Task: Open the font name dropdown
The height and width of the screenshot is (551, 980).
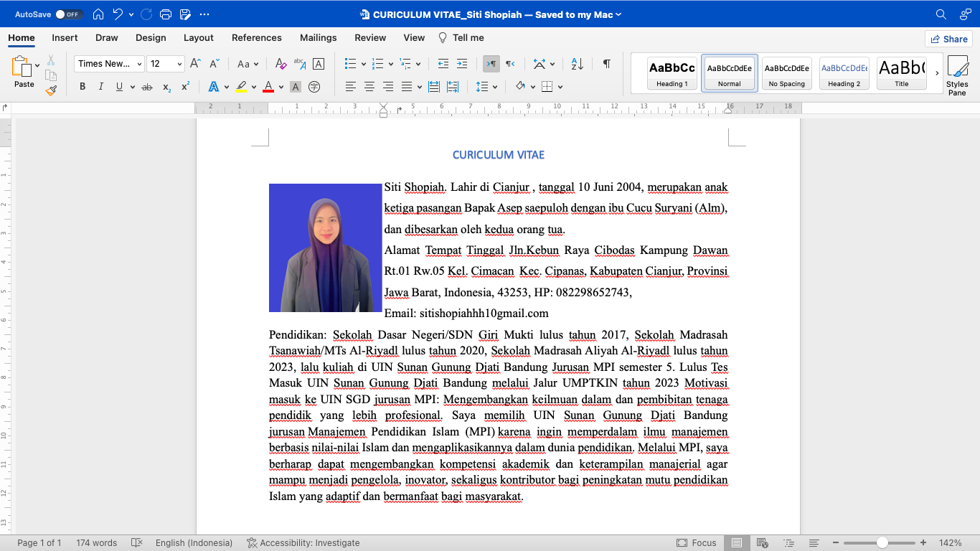Action: 139,64
